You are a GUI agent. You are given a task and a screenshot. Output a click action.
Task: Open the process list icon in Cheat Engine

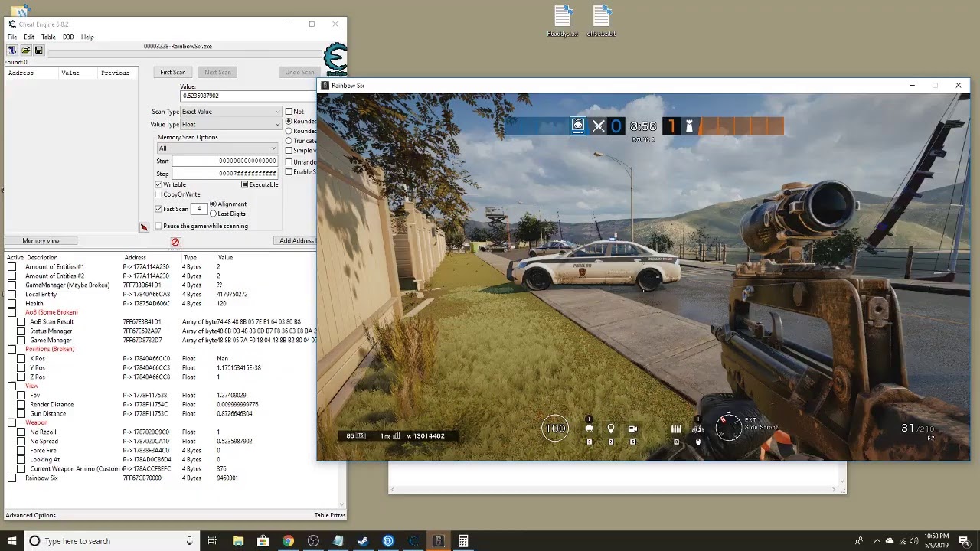pyautogui.click(x=11, y=51)
